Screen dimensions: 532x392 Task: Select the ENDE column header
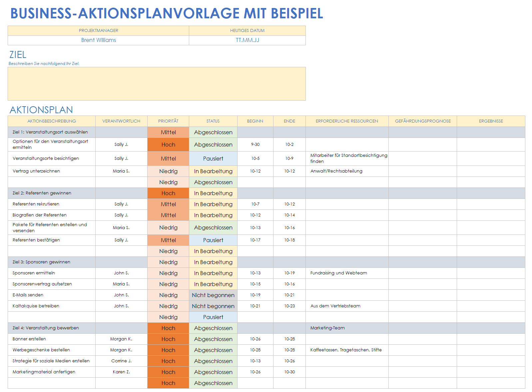289,121
